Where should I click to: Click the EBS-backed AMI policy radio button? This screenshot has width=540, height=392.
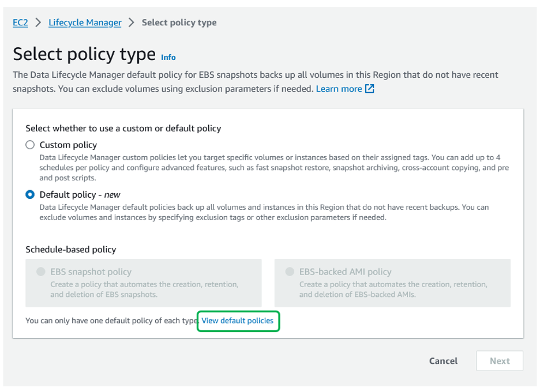pyautogui.click(x=291, y=272)
